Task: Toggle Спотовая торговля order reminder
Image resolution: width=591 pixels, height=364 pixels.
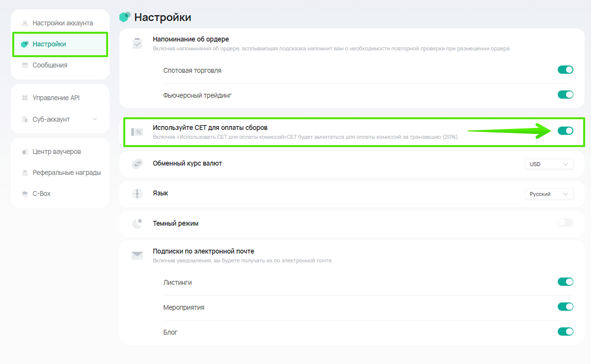Action: tap(566, 70)
